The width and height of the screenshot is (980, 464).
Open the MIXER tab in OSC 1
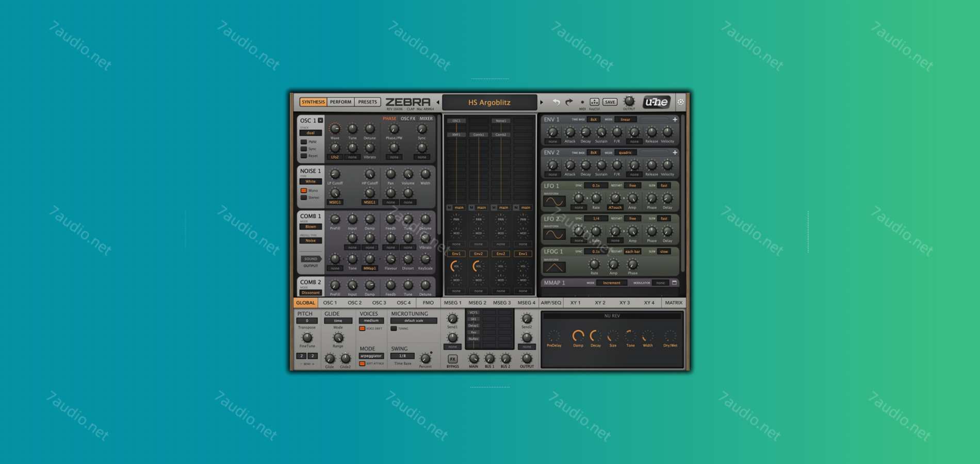coord(426,119)
